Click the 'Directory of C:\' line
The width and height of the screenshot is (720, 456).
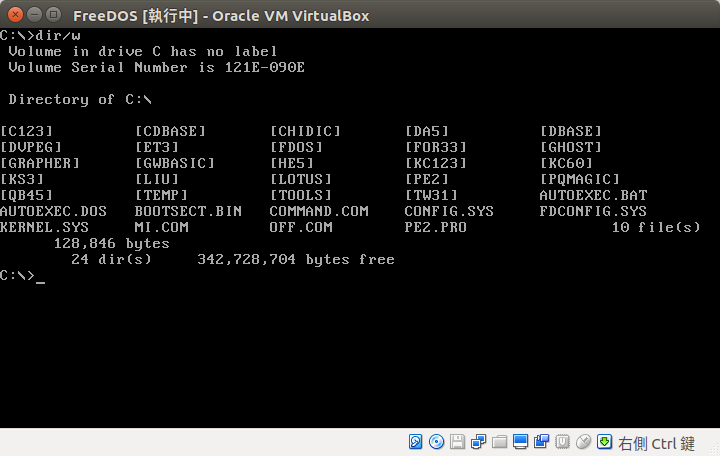(80, 100)
